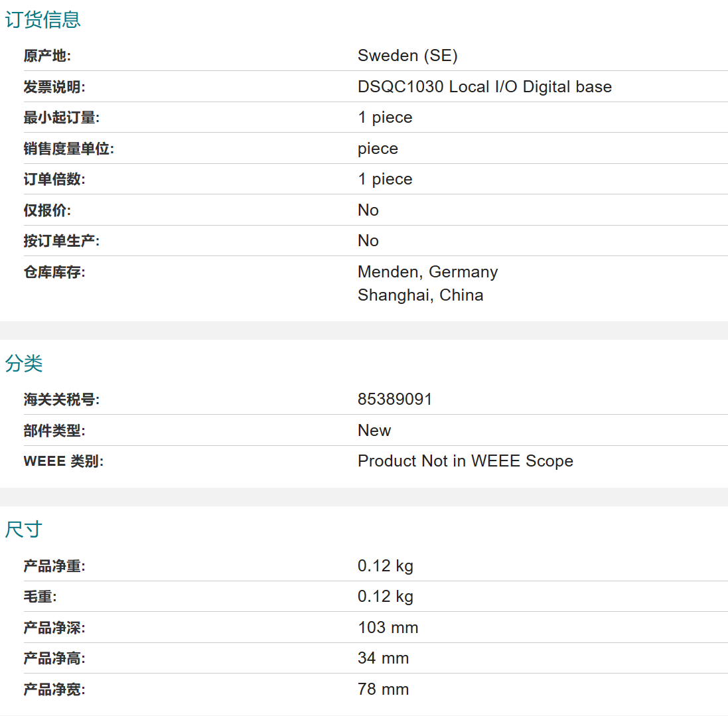Select the value Sweden (SE)
This screenshot has width=728, height=716.
(x=407, y=56)
